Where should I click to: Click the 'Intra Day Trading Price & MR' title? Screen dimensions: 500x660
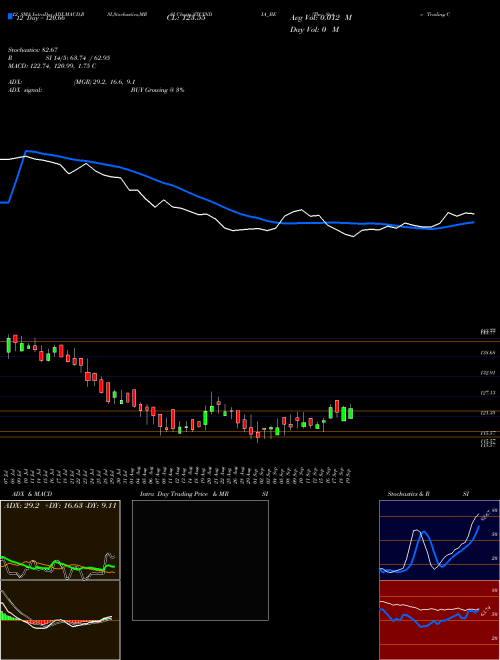(184, 494)
